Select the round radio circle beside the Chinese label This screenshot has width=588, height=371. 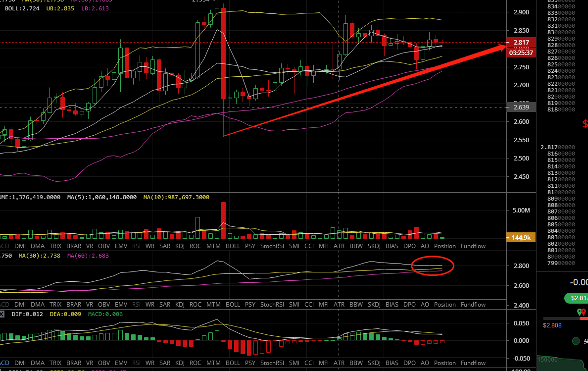point(576,341)
